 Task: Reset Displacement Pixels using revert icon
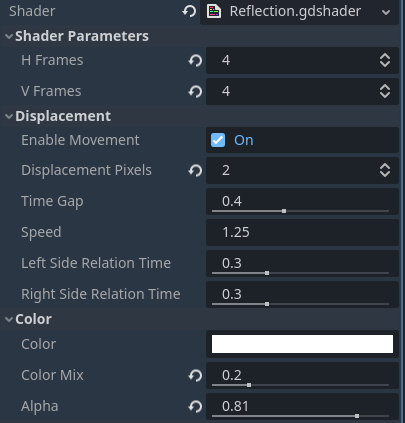[x=195, y=171]
